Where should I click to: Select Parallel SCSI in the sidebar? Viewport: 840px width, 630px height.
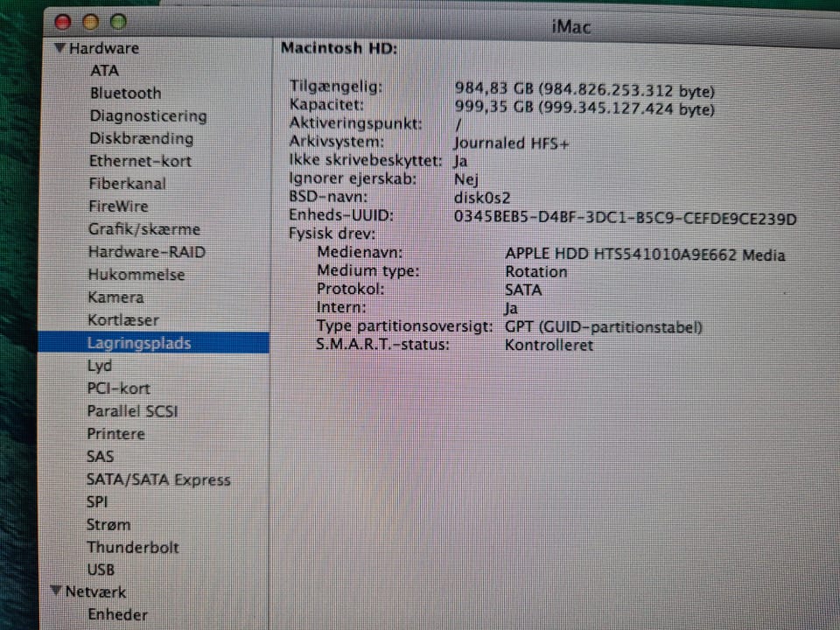(x=132, y=411)
